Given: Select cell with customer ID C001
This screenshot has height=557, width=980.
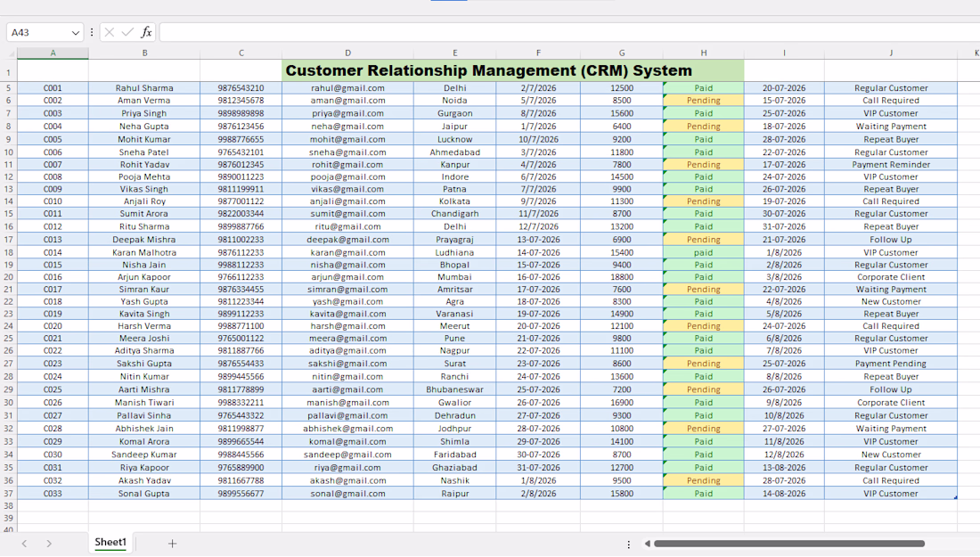Looking at the screenshot, I should pos(53,88).
